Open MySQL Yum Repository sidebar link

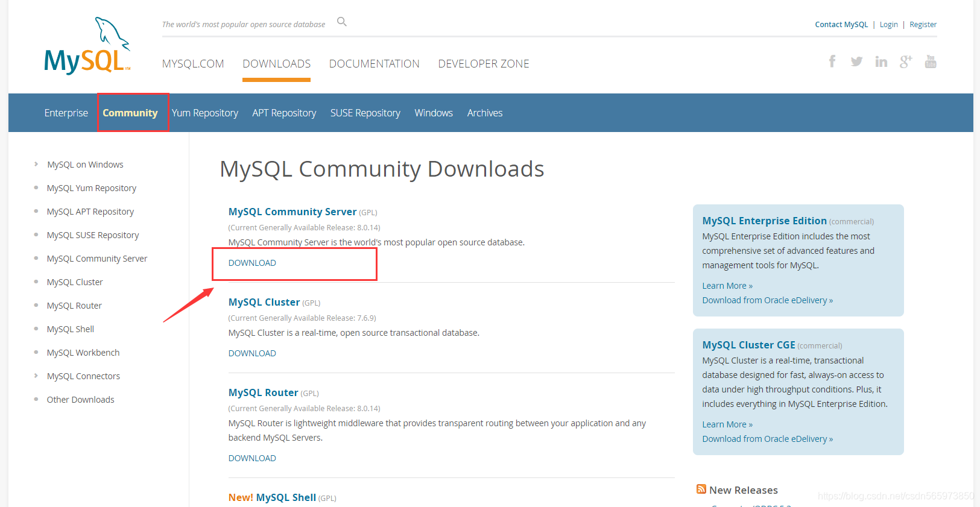[x=92, y=188]
